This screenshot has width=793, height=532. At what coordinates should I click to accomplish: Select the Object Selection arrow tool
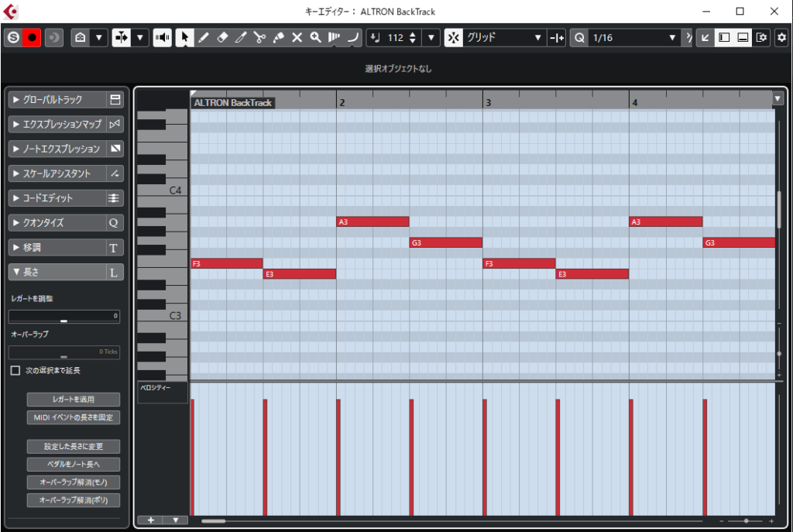point(184,37)
